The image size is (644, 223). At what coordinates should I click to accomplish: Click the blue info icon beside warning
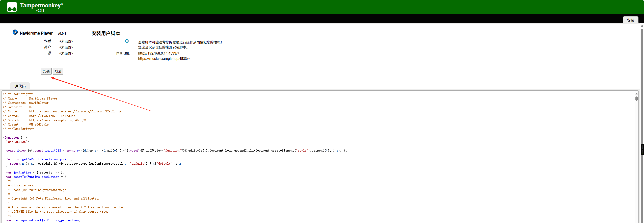click(127, 41)
